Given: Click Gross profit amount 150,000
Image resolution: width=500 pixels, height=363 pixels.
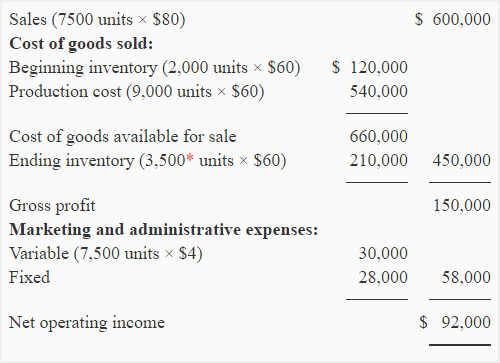Looking at the screenshot, I should tap(462, 205).
